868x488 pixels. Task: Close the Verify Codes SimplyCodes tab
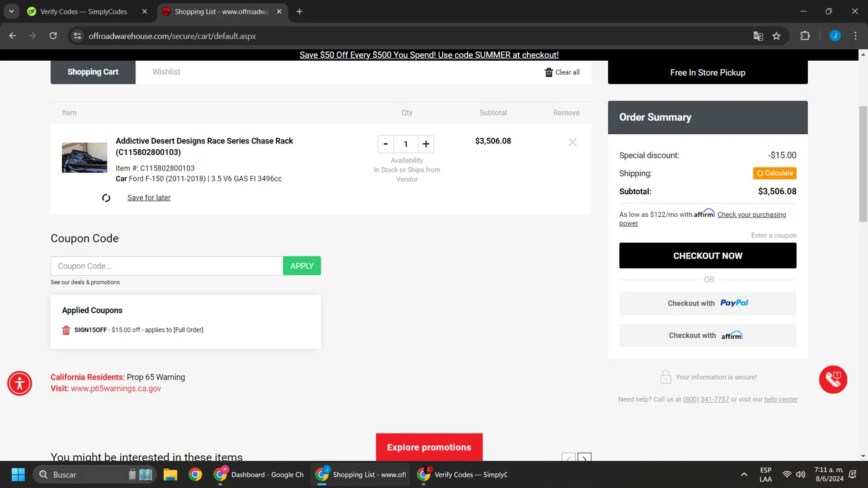[x=145, y=12]
